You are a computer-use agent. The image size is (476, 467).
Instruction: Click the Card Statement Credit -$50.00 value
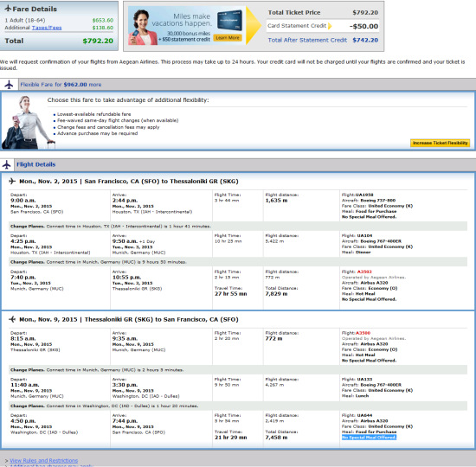(363, 27)
